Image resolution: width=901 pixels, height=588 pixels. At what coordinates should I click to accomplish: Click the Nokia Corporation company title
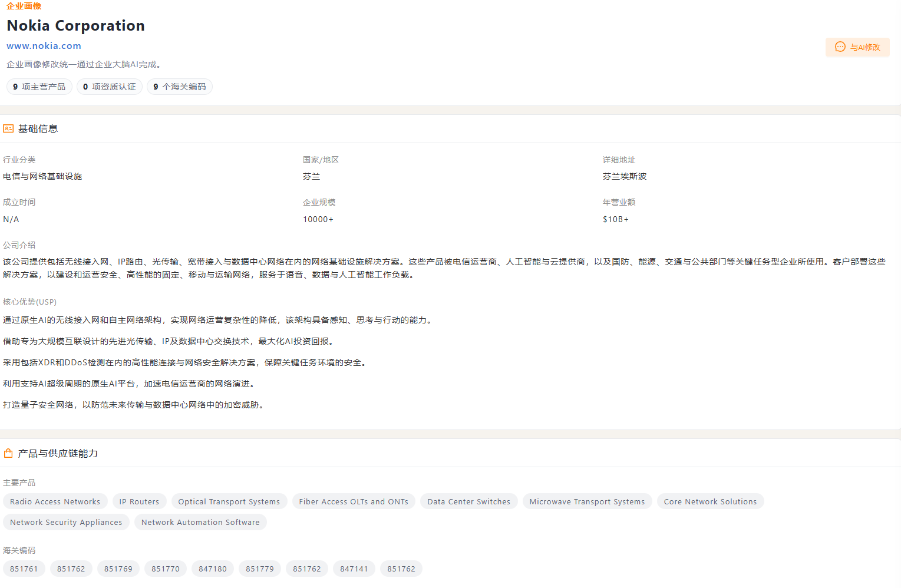tap(75, 25)
